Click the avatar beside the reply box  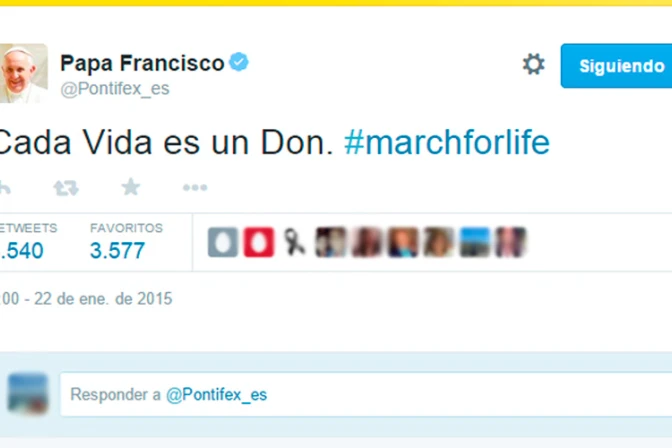(27, 394)
